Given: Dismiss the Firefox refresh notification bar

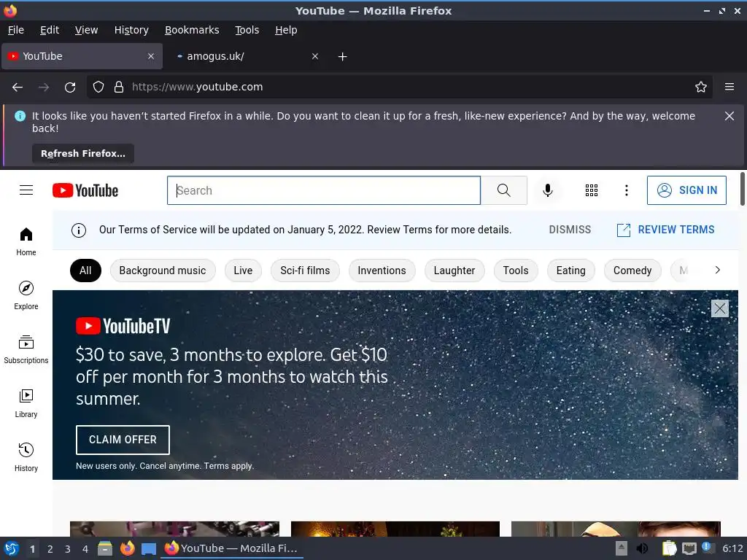Looking at the screenshot, I should coord(729,116).
